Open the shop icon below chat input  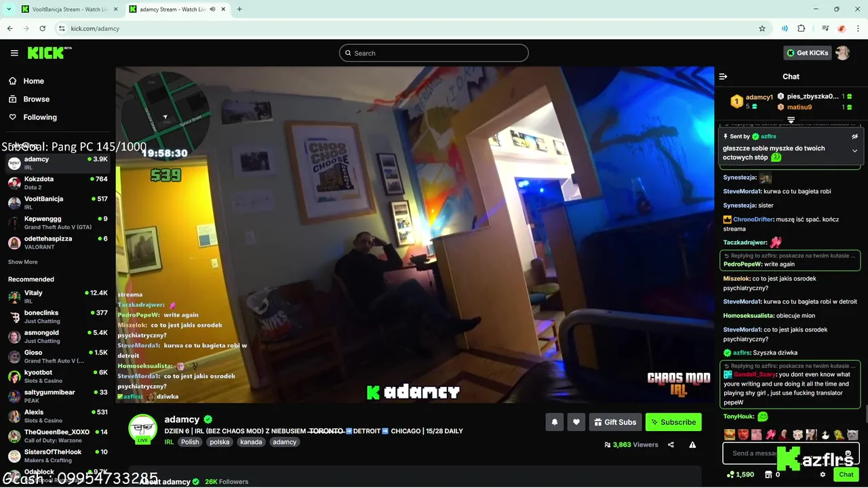click(x=768, y=474)
